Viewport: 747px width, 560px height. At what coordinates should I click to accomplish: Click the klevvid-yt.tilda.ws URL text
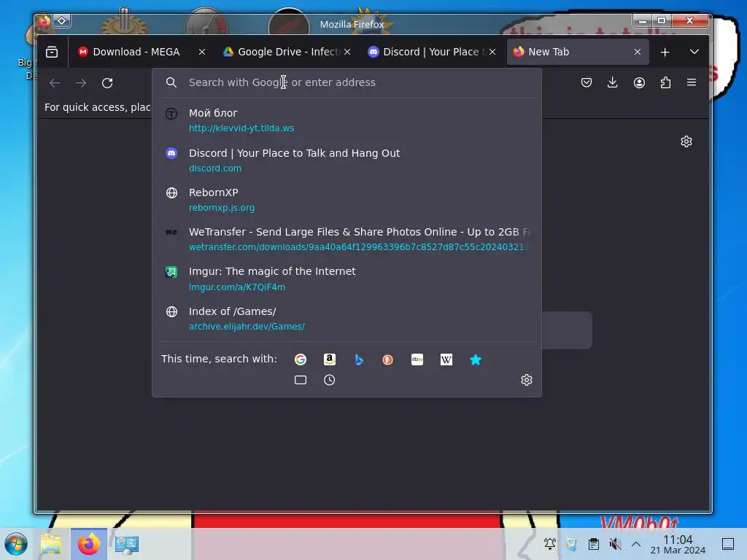pos(241,128)
